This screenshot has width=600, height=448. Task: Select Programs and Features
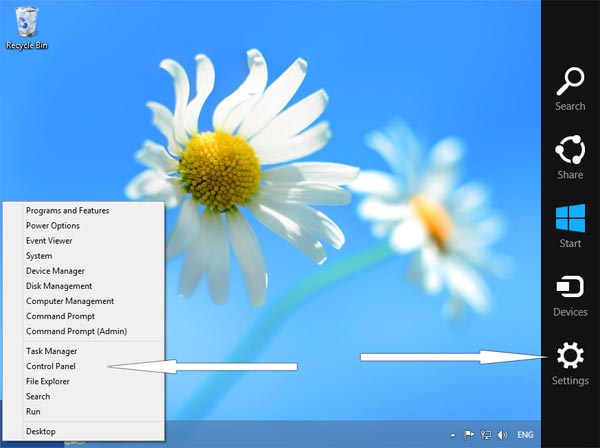(67, 211)
